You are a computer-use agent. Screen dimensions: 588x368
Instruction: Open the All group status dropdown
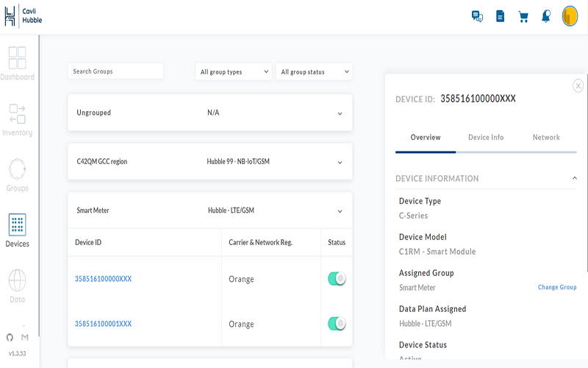(314, 71)
